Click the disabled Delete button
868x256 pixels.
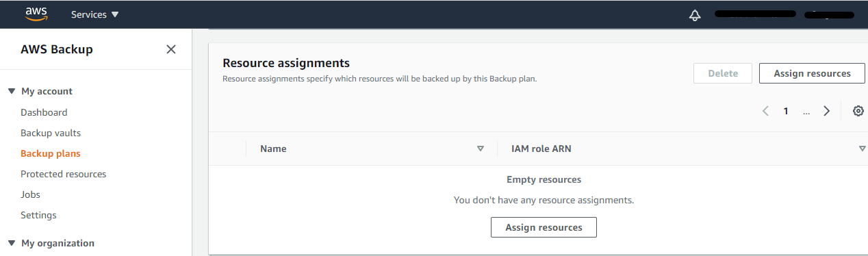(x=723, y=73)
